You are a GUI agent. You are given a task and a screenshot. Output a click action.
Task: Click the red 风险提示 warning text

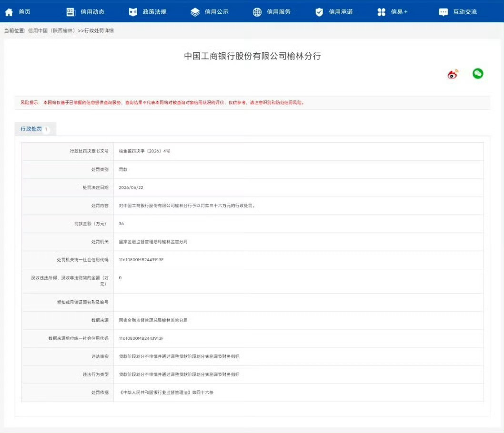(162, 102)
